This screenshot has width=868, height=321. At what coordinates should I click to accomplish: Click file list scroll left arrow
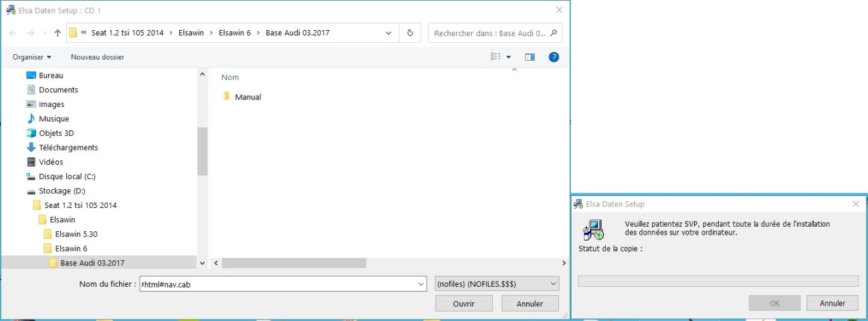tap(215, 263)
